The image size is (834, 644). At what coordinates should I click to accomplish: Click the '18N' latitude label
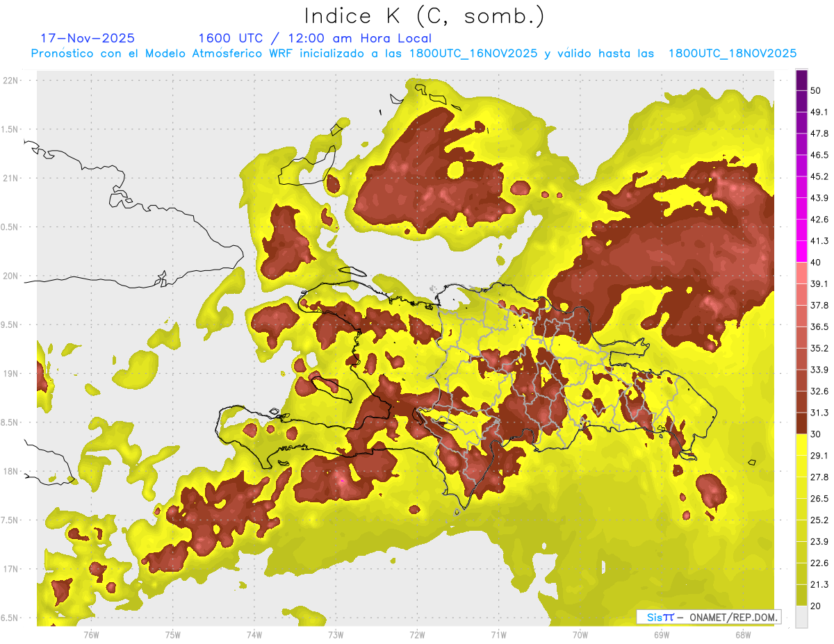(x=10, y=471)
